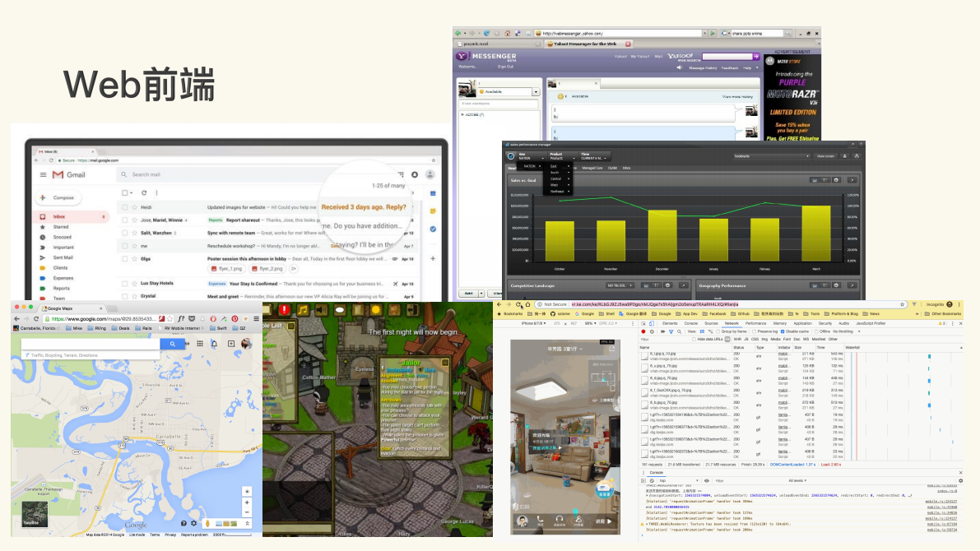Tick the Hide data URLs checkbox

click(x=695, y=339)
